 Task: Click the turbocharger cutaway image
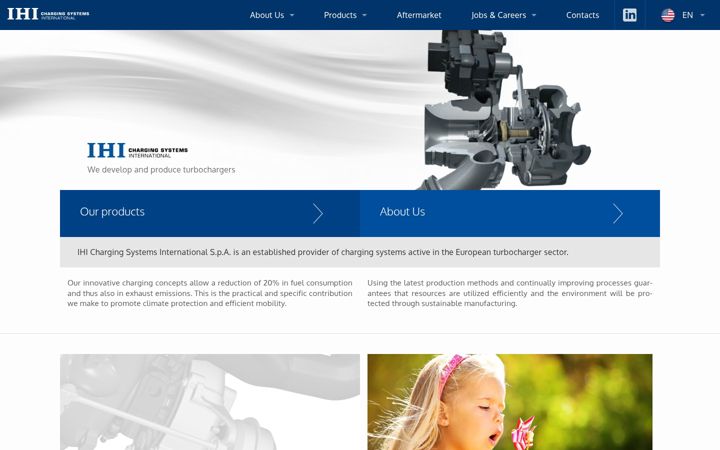tap(504, 110)
